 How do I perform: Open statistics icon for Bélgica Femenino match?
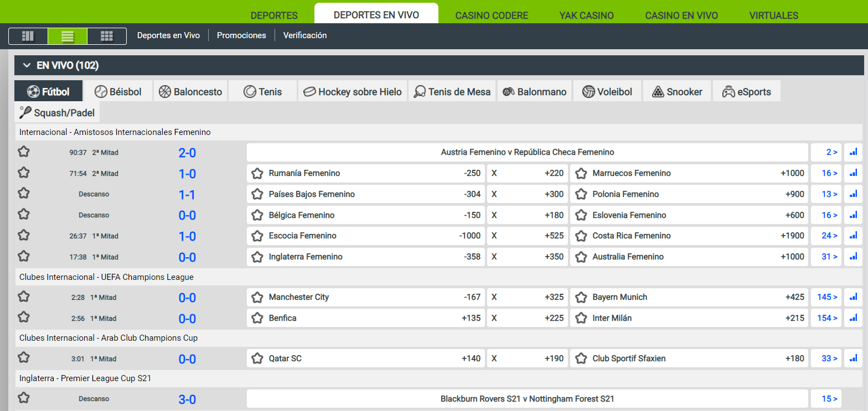[x=853, y=215]
